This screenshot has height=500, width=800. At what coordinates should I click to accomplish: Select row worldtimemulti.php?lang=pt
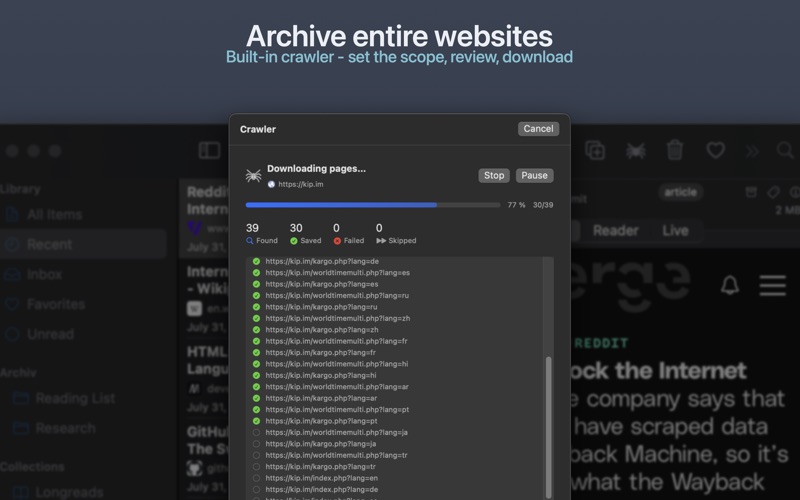pyautogui.click(x=394, y=409)
